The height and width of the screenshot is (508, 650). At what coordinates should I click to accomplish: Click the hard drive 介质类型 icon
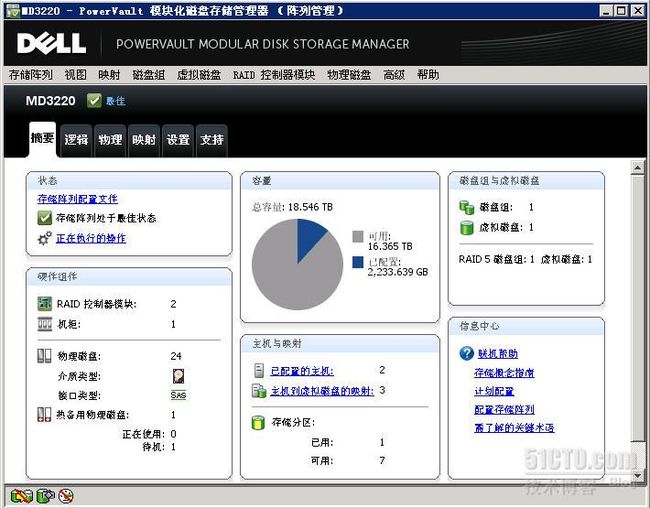coord(179,376)
